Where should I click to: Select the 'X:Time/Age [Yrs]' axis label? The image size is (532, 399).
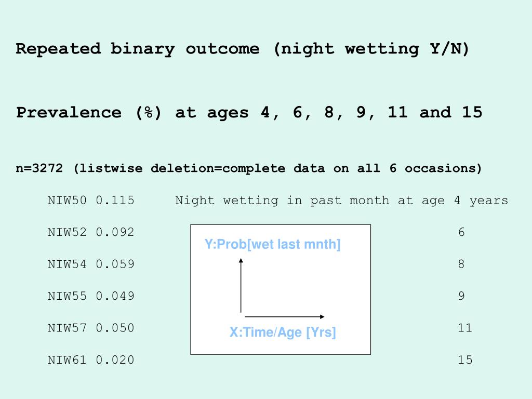click(x=283, y=332)
